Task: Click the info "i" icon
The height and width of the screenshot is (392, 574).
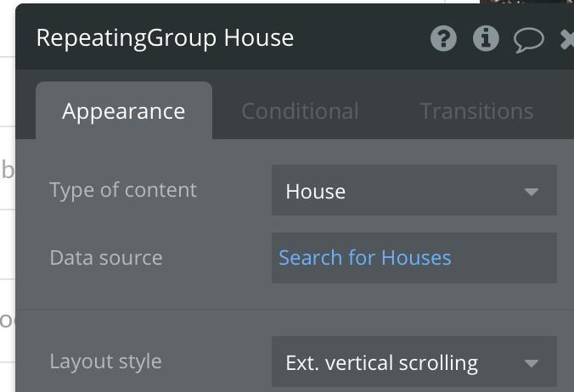Action: click(x=486, y=38)
